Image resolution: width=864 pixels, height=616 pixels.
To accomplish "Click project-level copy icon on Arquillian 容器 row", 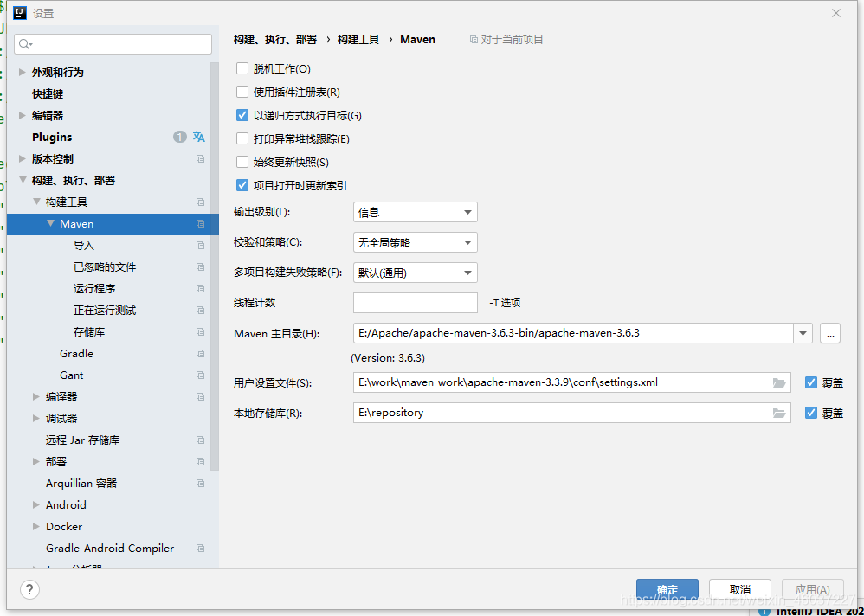I will click(200, 484).
